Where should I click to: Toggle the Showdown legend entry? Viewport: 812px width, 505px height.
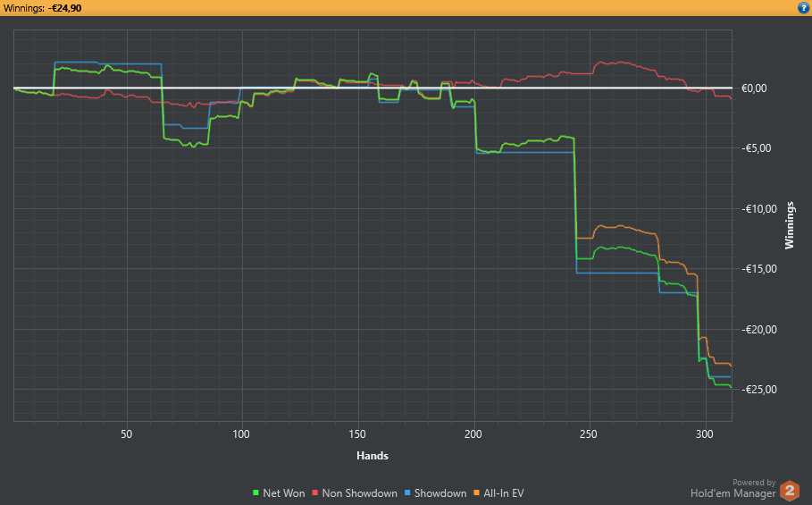click(436, 493)
